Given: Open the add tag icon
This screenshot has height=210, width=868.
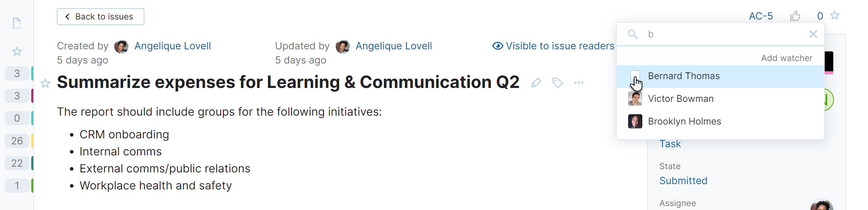Looking at the screenshot, I should pos(557,83).
